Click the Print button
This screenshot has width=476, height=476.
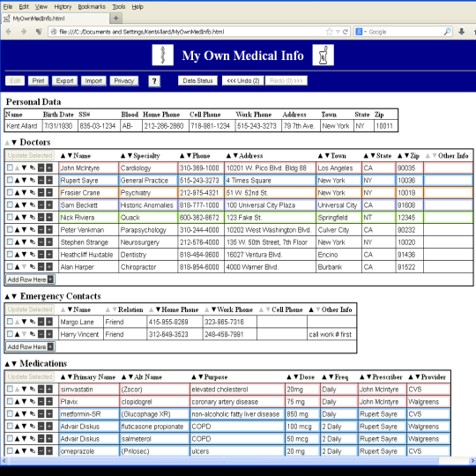pyautogui.click(x=38, y=81)
